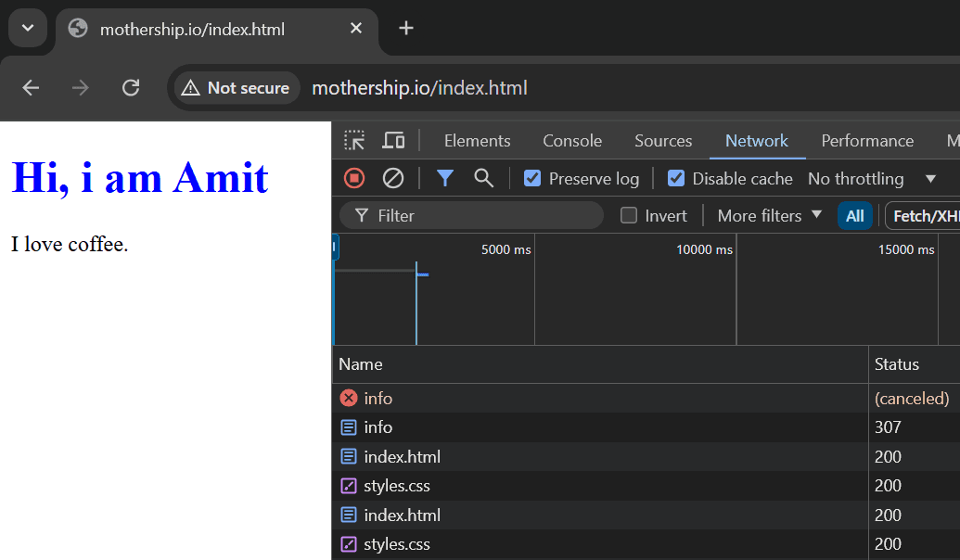960x560 pixels.
Task: Click the 15000 ms timeline marker
Action: click(x=906, y=249)
